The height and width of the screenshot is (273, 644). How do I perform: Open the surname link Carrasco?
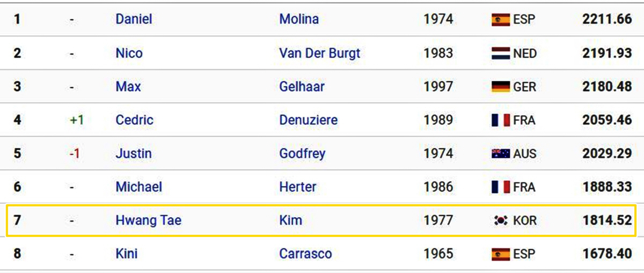point(305,253)
